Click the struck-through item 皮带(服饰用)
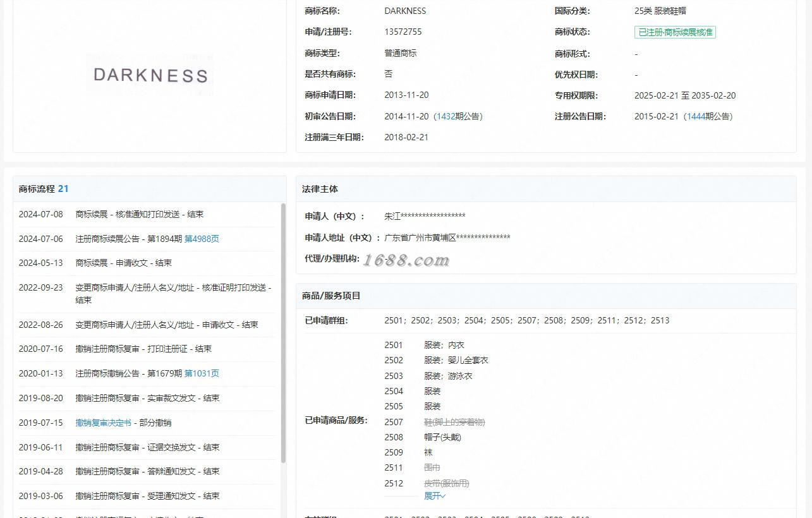 (447, 483)
